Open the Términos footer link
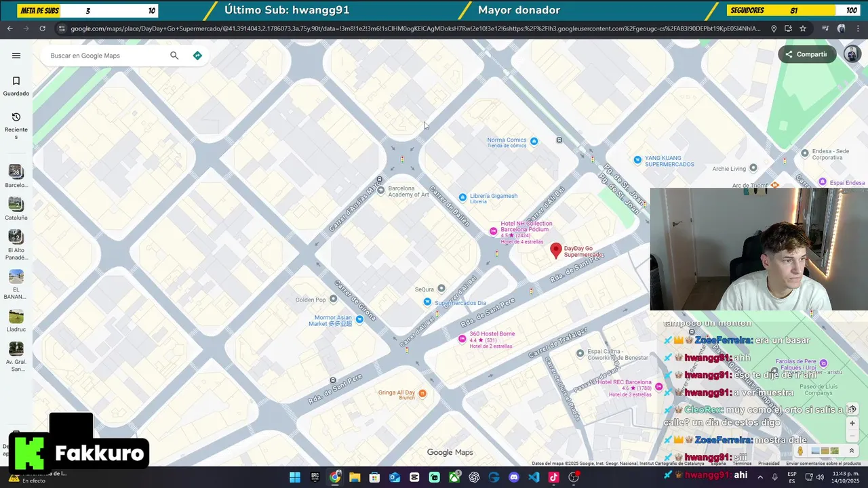Image resolution: width=868 pixels, height=488 pixels. click(742, 464)
